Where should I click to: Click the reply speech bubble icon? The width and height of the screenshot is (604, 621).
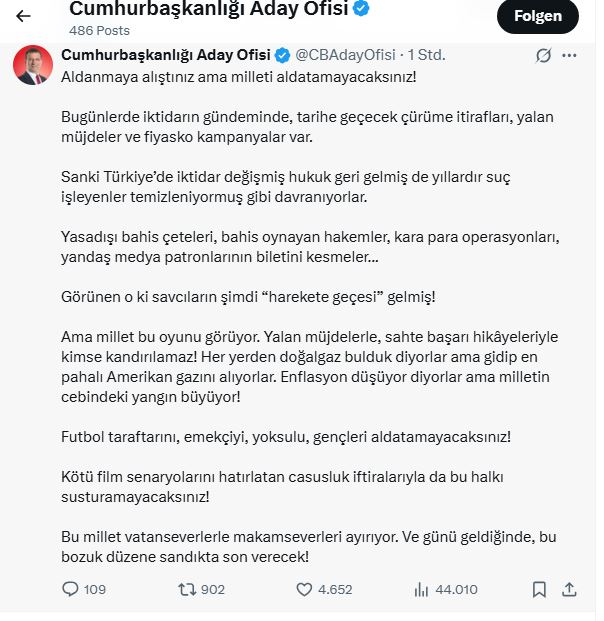tap(70, 589)
